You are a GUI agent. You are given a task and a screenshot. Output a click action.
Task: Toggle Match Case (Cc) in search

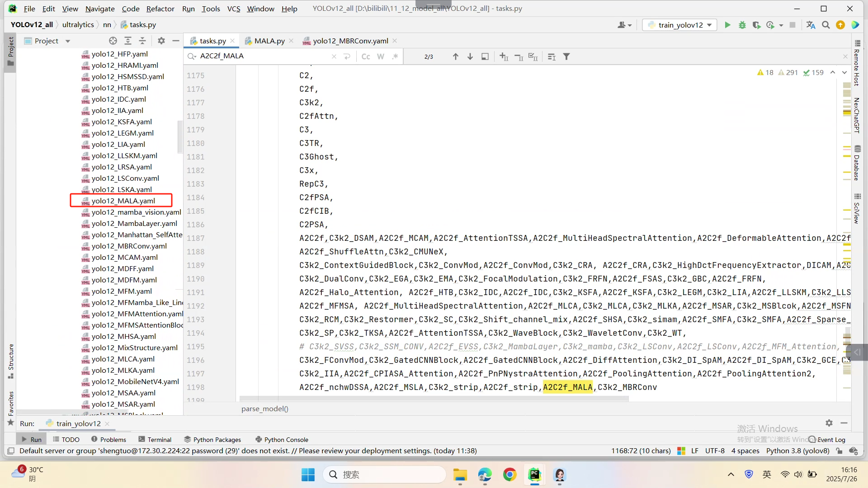click(x=366, y=56)
